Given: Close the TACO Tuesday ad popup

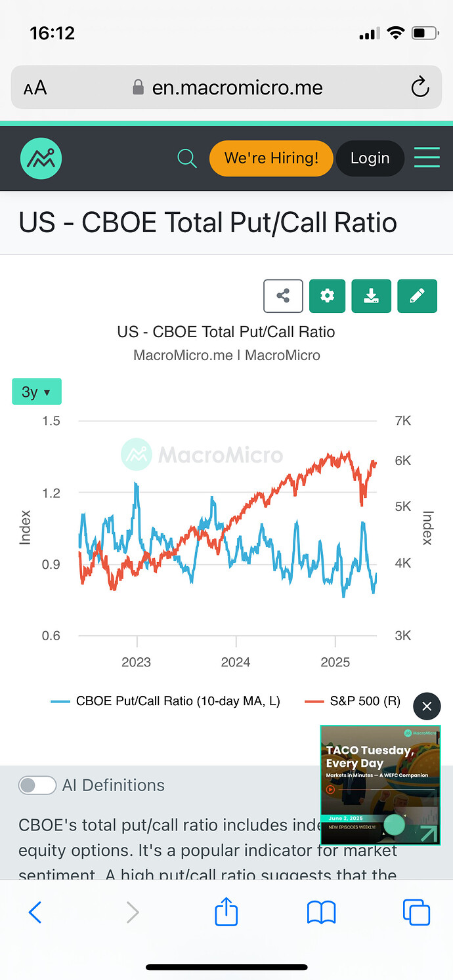Looking at the screenshot, I should coord(427,706).
